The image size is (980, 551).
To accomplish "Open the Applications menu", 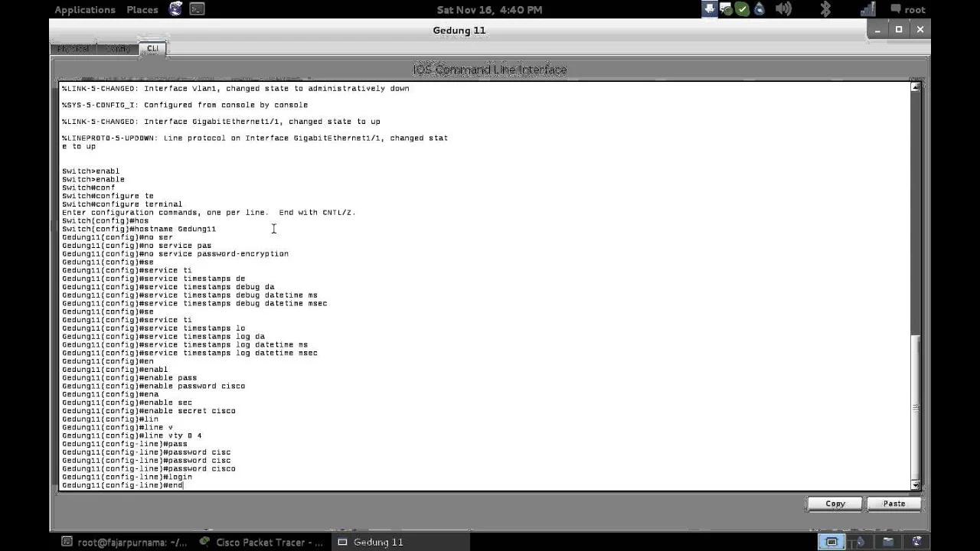I will 84,9.
